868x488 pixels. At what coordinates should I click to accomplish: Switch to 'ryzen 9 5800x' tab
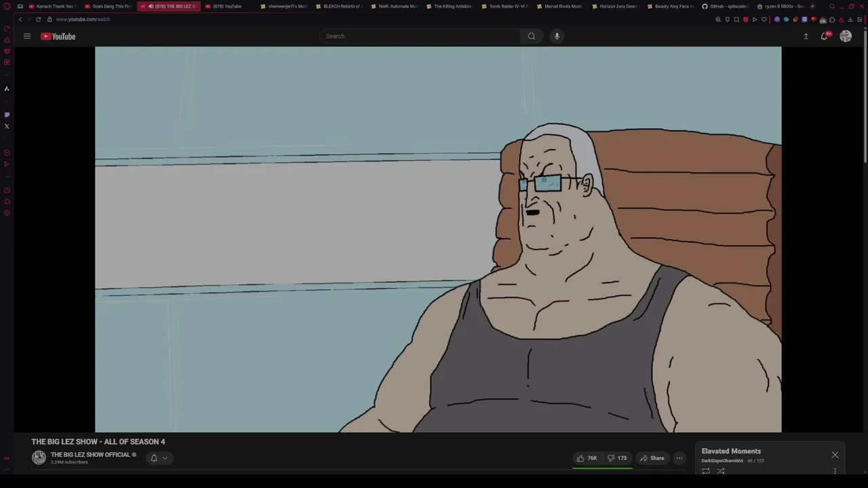coord(780,6)
